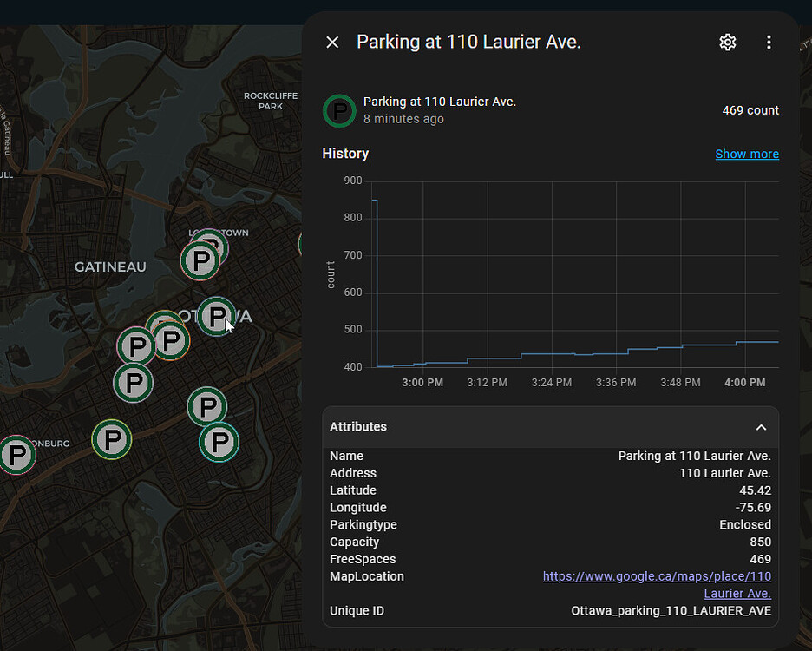812x651 pixels.
Task: Click the parking entity icon in the dialog
Action: (339, 111)
